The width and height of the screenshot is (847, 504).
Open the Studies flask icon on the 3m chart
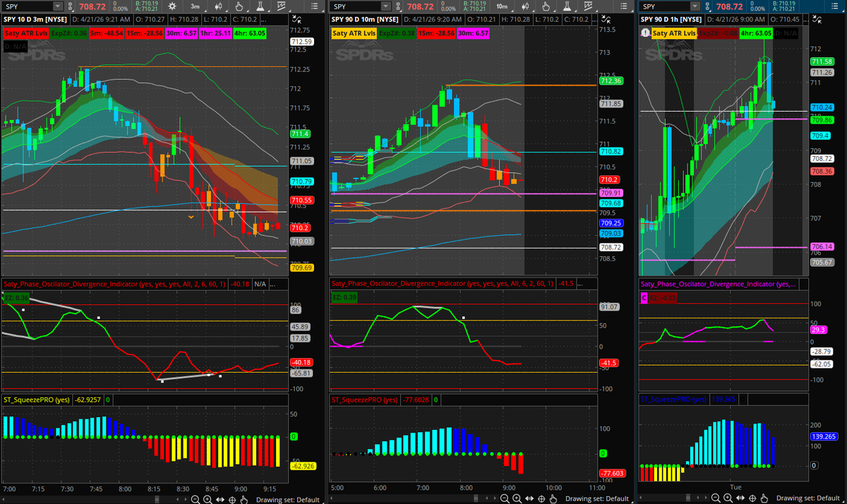[x=260, y=6]
